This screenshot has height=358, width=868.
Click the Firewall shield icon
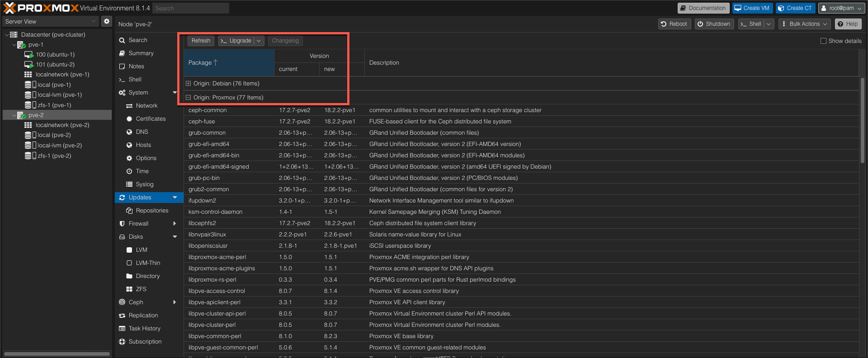coord(122,224)
